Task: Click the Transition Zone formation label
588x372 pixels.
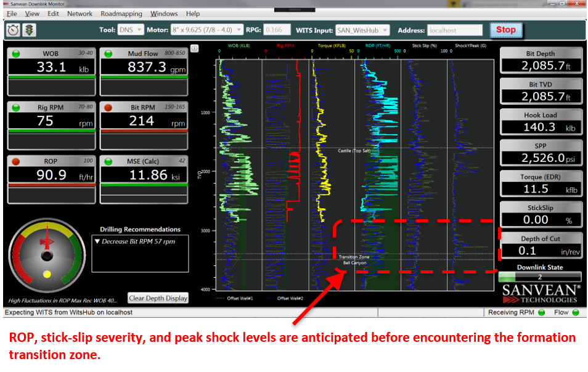Action: tap(354, 257)
